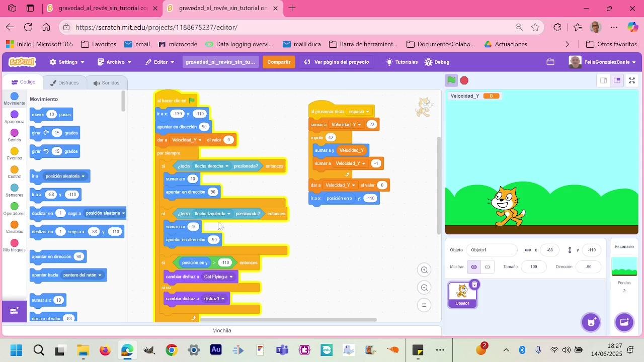Click Ver página del proyecto
This screenshot has height=362, width=644.
[337, 62]
